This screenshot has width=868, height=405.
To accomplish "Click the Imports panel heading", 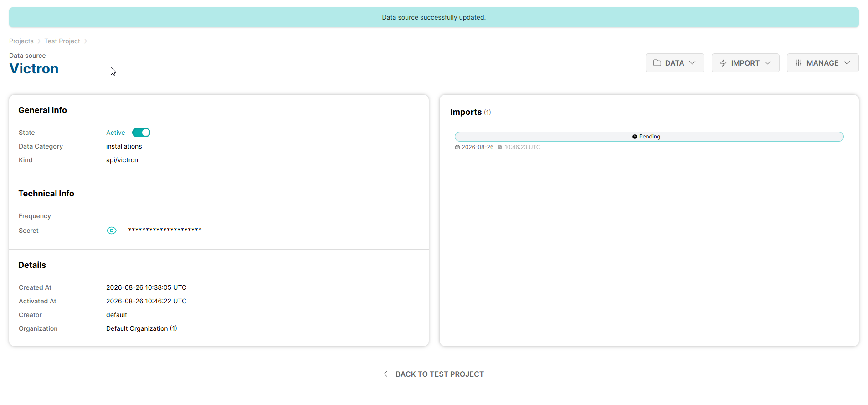I will click(466, 112).
